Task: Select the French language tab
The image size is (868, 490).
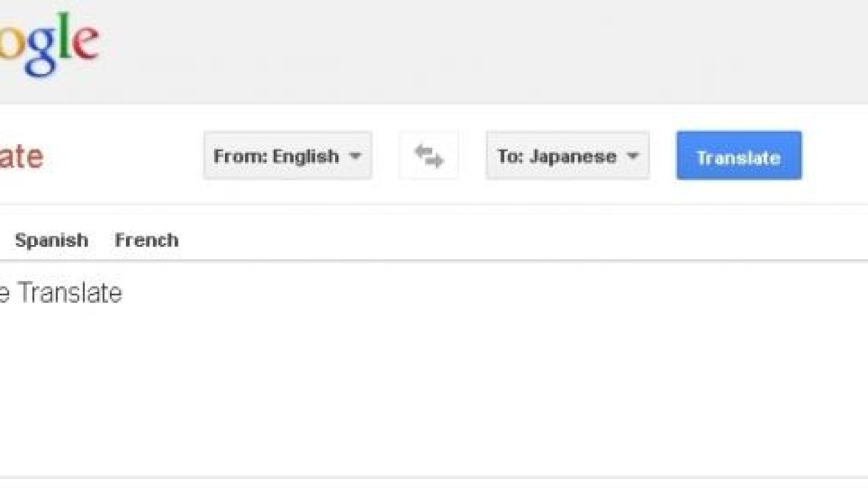Action: [146, 240]
